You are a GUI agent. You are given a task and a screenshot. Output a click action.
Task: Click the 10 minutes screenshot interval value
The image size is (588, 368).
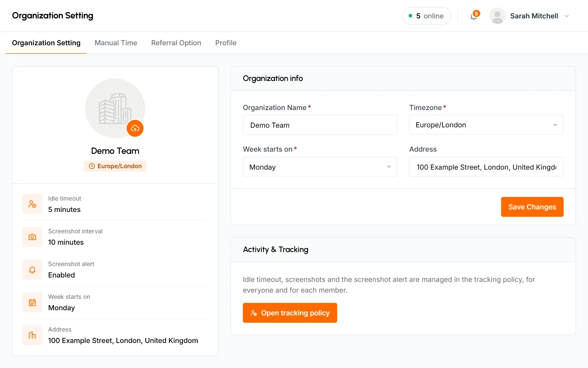66,242
